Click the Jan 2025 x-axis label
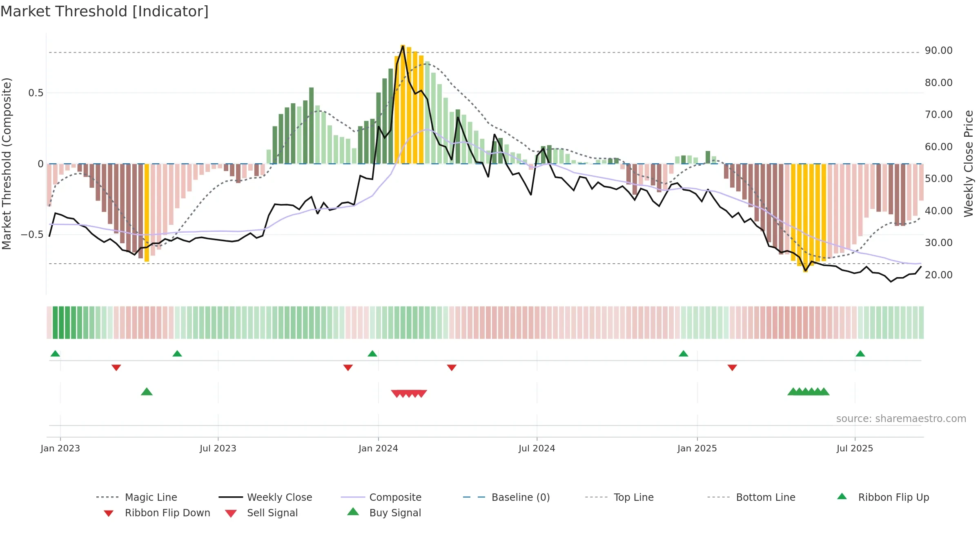The width and height of the screenshot is (980, 551). click(x=697, y=448)
